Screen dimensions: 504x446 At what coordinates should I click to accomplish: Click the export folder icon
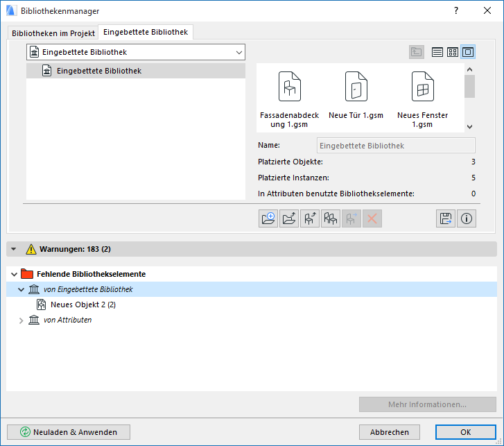[x=289, y=218]
